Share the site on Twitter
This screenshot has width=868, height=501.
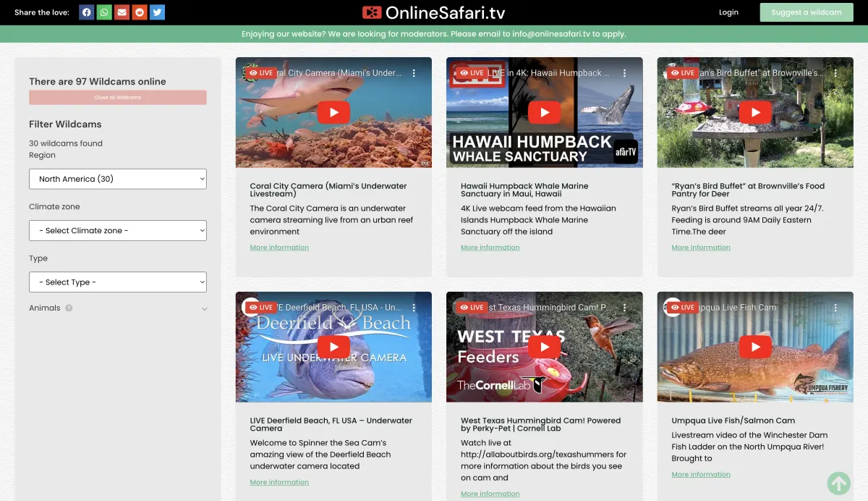[x=157, y=12]
